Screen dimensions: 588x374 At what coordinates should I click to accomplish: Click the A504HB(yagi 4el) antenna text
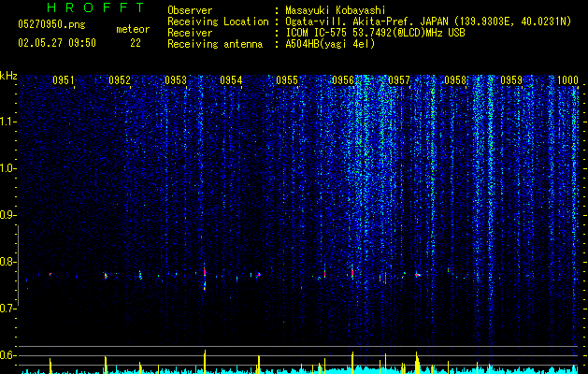click(330, 44)
